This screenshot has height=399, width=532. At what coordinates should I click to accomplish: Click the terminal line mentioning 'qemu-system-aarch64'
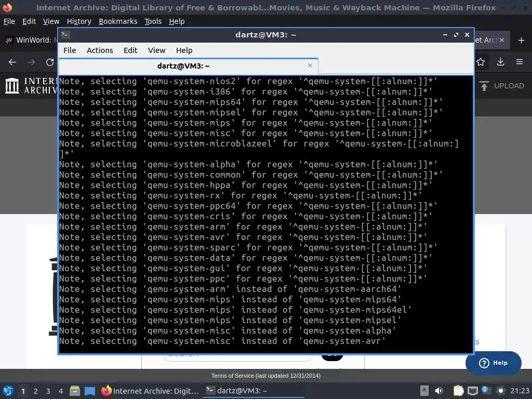click(x=230, y=289)
